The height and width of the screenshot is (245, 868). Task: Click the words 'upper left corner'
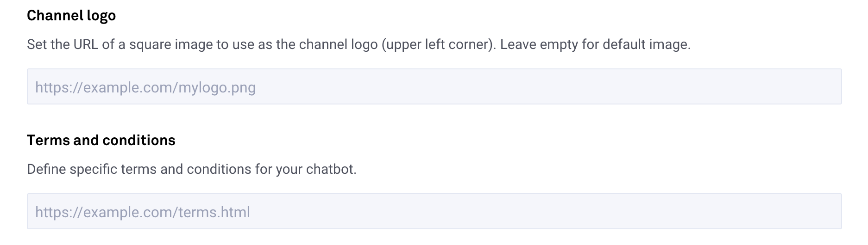coord(437,45)
